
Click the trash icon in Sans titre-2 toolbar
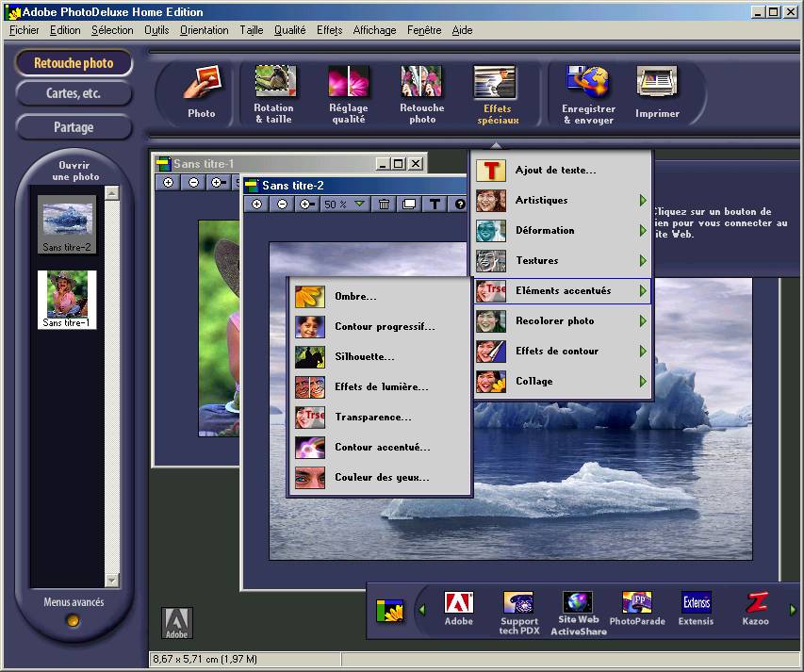385,204
